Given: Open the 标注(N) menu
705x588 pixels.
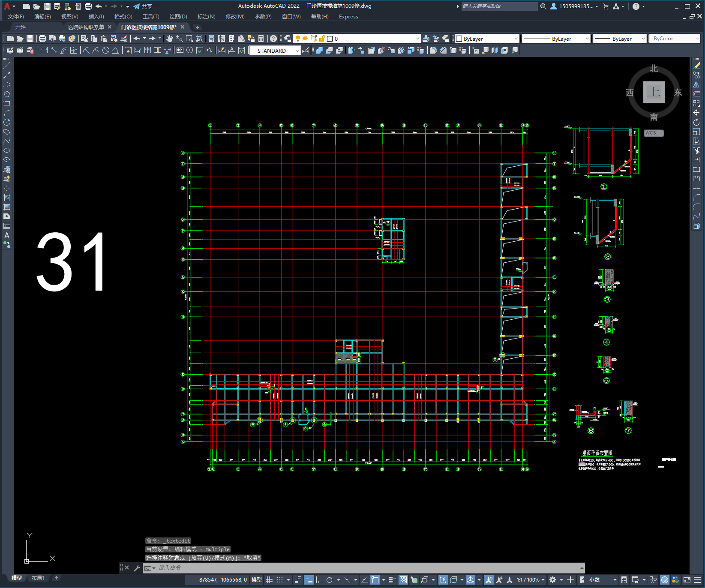Looking at the screenshot, I should (206, 17).
